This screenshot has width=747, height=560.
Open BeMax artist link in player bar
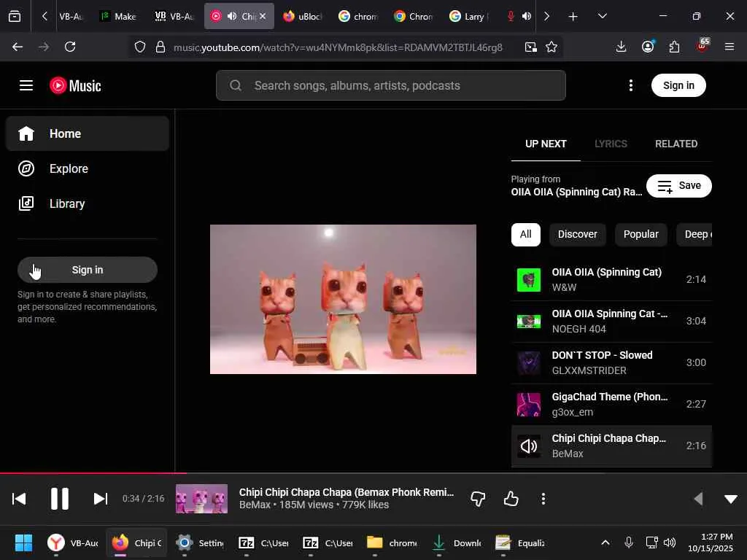pos(255,505)
